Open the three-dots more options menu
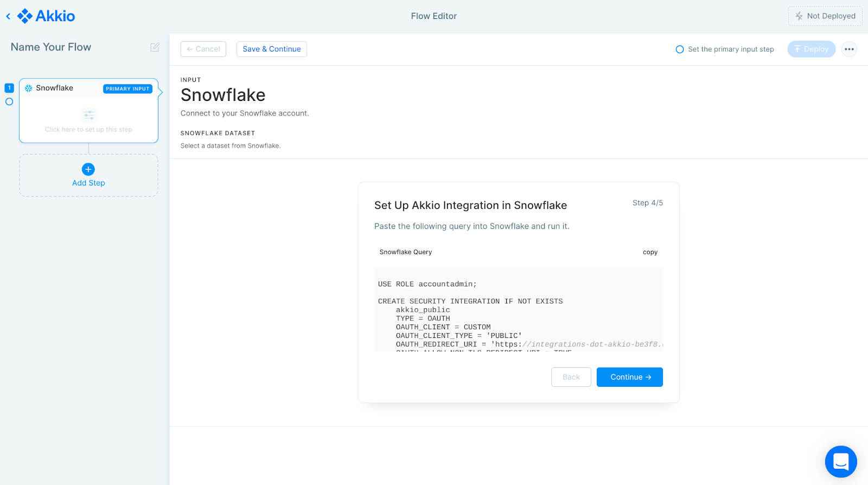The width and height of the screenshot is (868, 485). coord(850,49)
